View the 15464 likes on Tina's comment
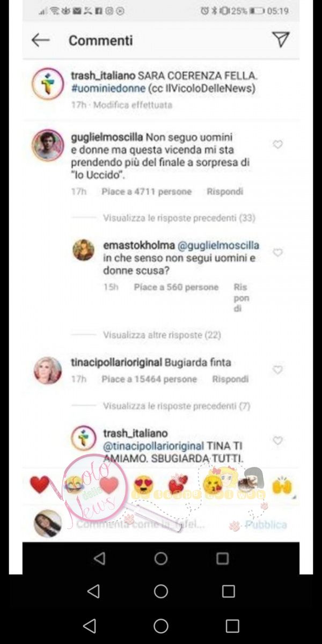322x644 pixels. (149, 379)
